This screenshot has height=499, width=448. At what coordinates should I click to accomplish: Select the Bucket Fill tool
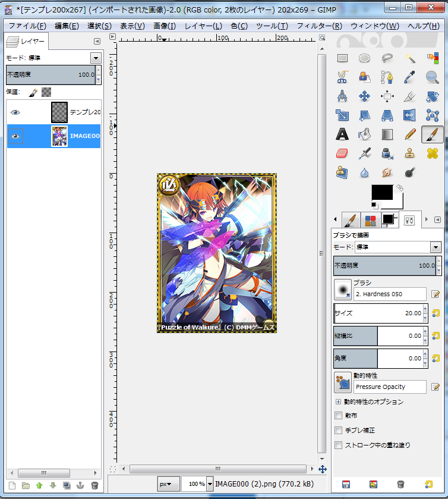click(x=364, y=134)
